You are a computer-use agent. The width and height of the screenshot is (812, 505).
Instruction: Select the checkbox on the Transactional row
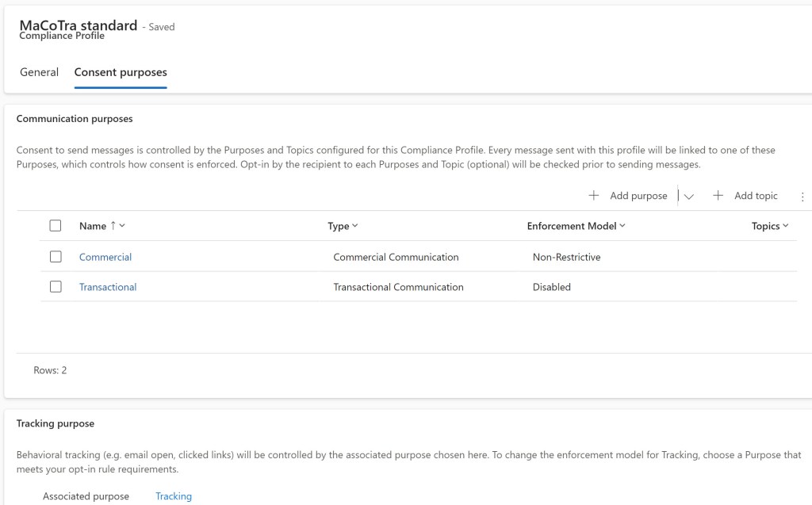coord(56,286)
